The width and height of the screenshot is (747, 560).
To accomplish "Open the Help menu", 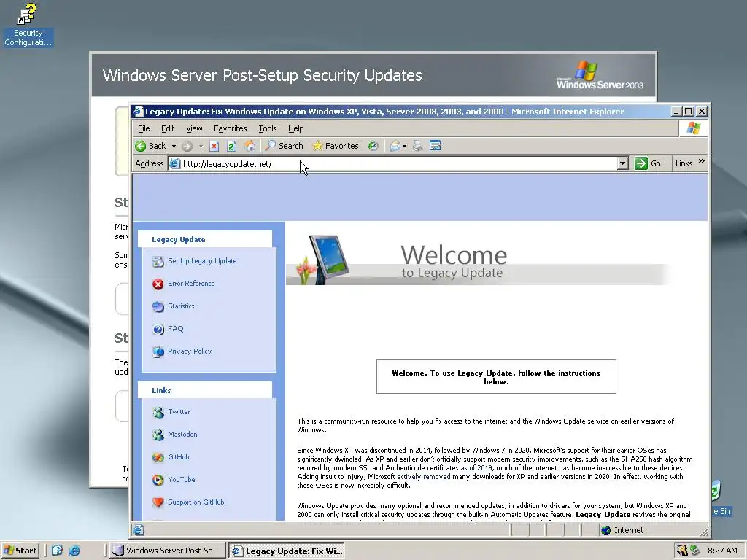I will 296,128.
